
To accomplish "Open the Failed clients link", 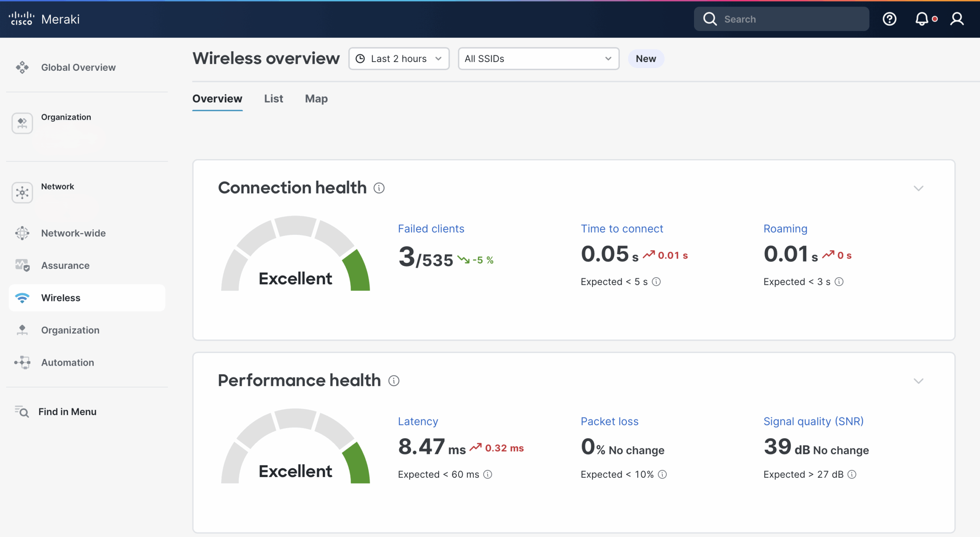I will 431,229.
